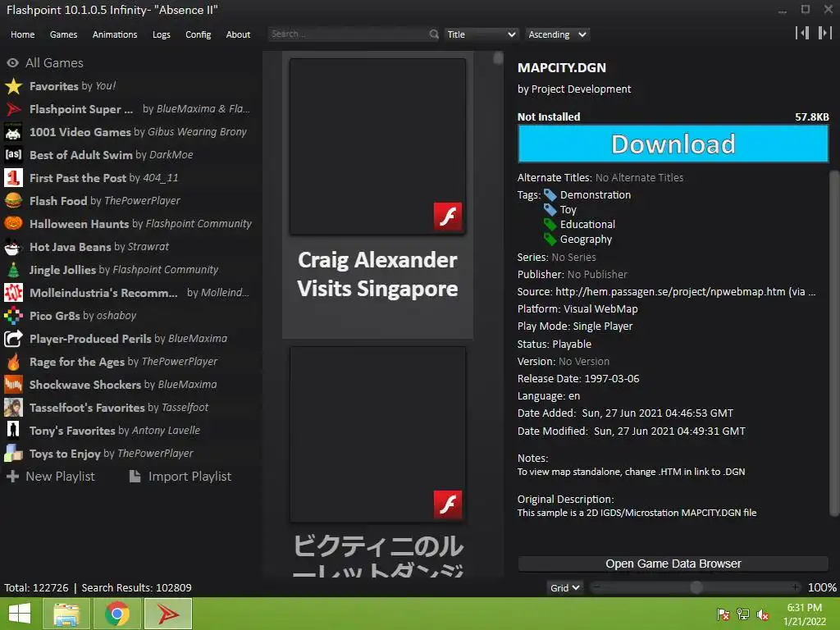Click the game list scrollbar thumb
Viewport: 840px width, 630px height.
pos(498,58)
